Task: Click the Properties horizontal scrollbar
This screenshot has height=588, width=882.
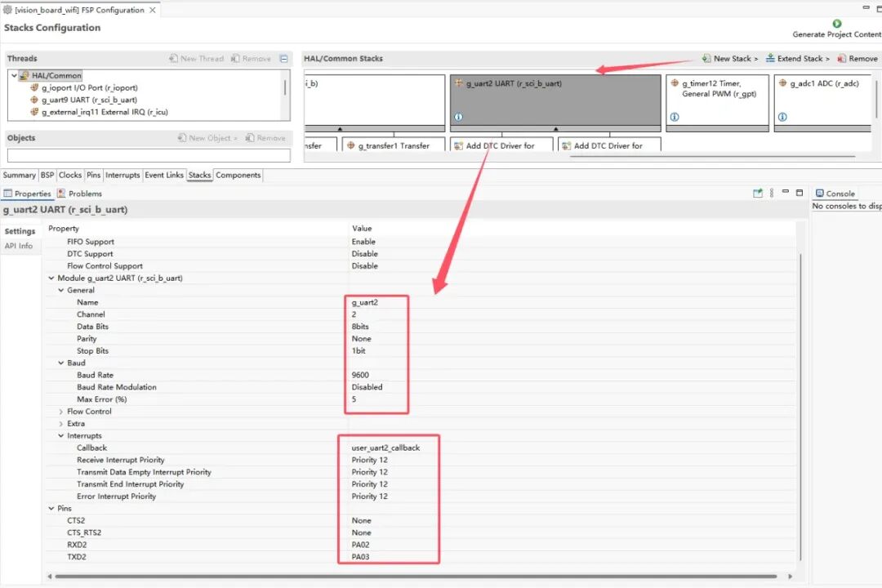Action: [416, 577]
